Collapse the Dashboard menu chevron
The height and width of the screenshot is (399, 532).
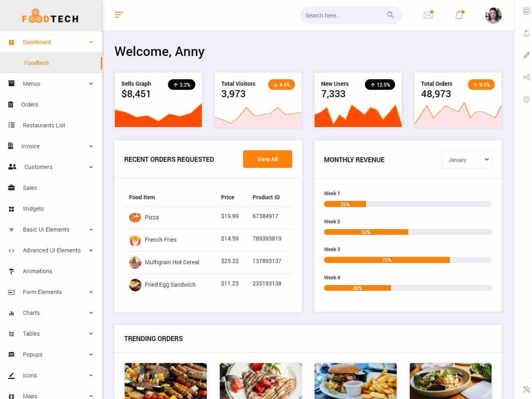tap(91, 42)
